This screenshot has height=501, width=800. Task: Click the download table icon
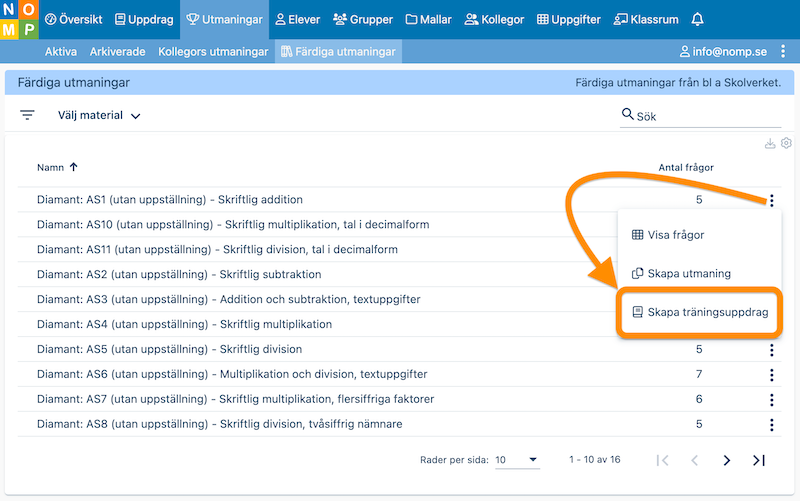coord(770,144)
